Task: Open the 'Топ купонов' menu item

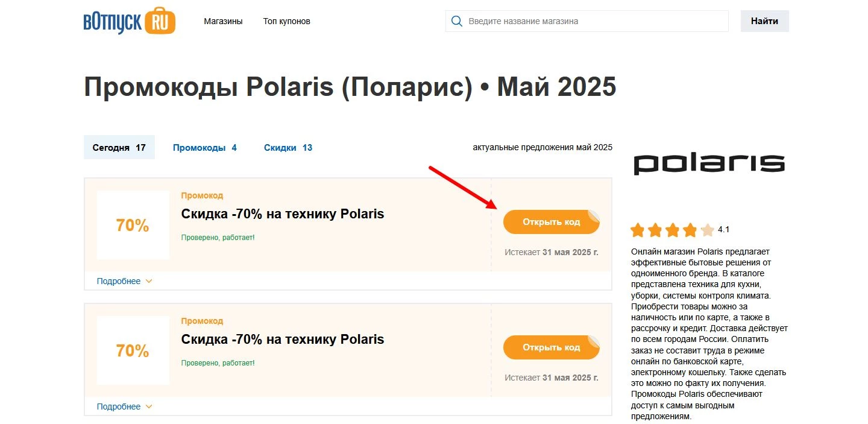Action: point(286,21)
